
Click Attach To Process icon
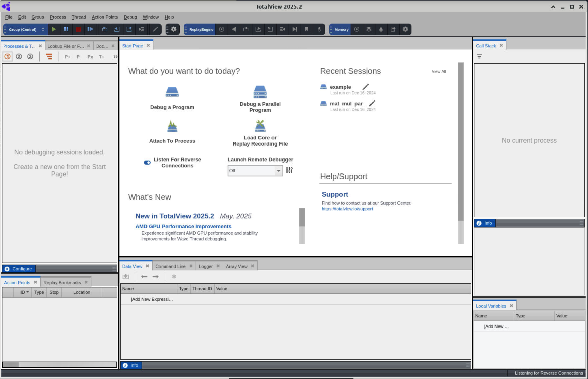[172, 126]
